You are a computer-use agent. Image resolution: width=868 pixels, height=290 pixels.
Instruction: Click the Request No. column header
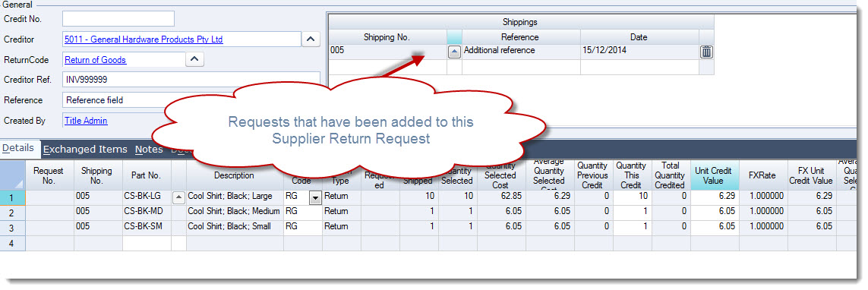[50, 175]
